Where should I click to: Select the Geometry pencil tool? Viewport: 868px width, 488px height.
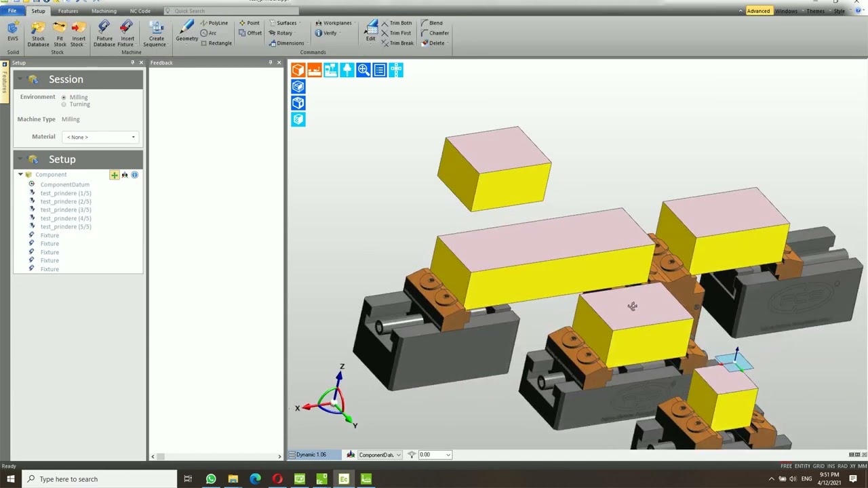tap(187, 31)
